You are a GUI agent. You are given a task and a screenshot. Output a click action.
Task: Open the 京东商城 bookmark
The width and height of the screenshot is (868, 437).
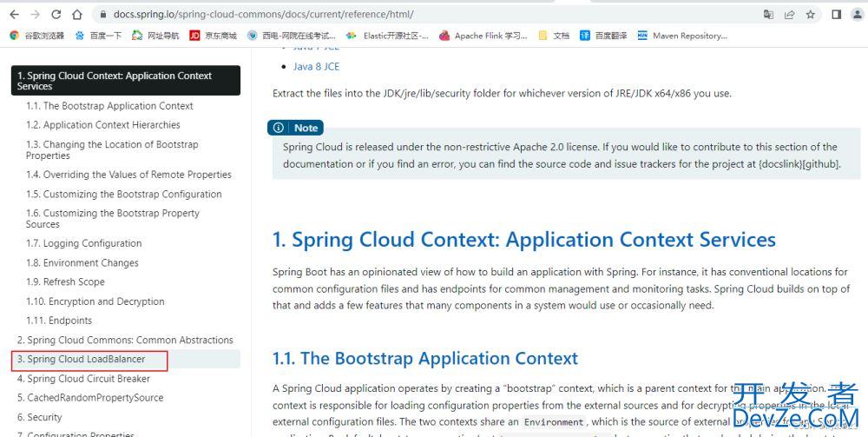coord(214,36)
